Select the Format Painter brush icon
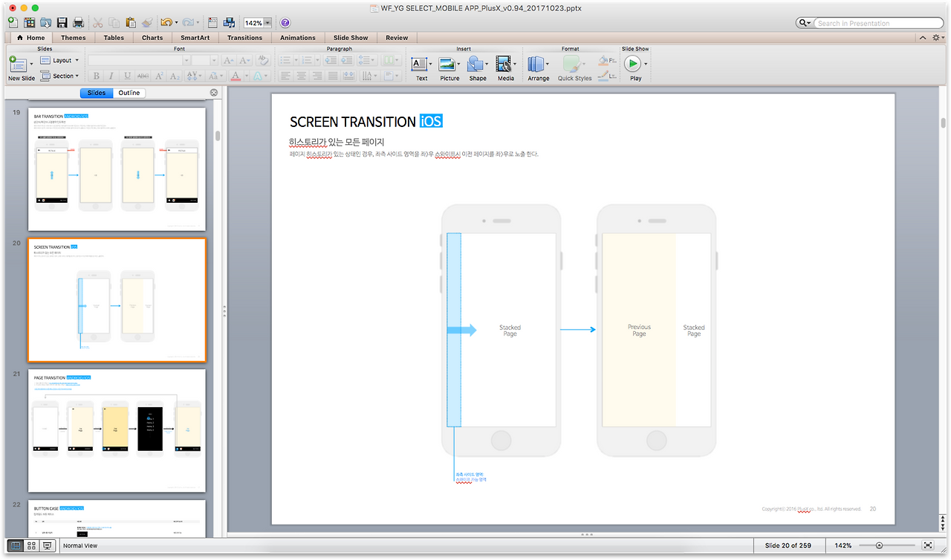This screenshot has width=951, height=560. coord(146,23)
